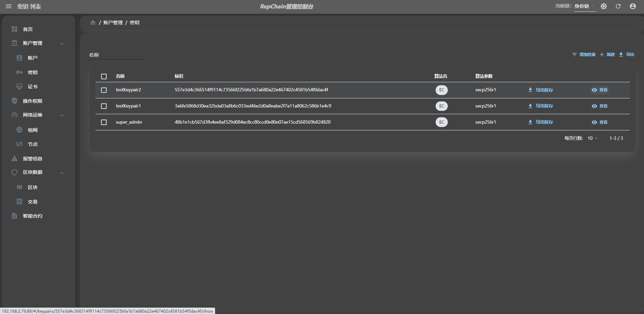The width and height of the screenshot is (644, 314).
Task: Click the EC chip for testKeypair1
Action: coord(442,106)
